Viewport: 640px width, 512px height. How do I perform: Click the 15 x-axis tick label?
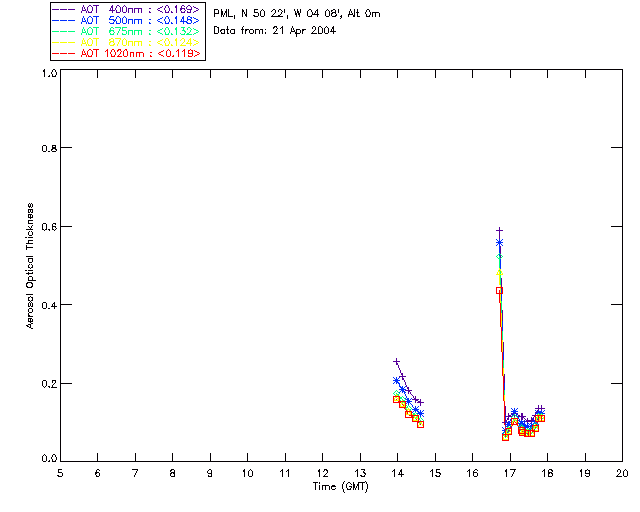pyautogui.click(x=435, y=473)
